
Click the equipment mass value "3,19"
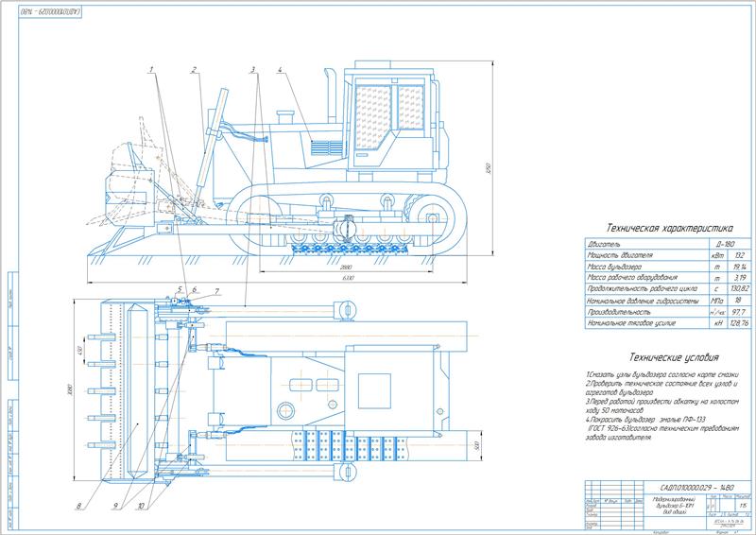pyautogui.click(x=739, y=278)
